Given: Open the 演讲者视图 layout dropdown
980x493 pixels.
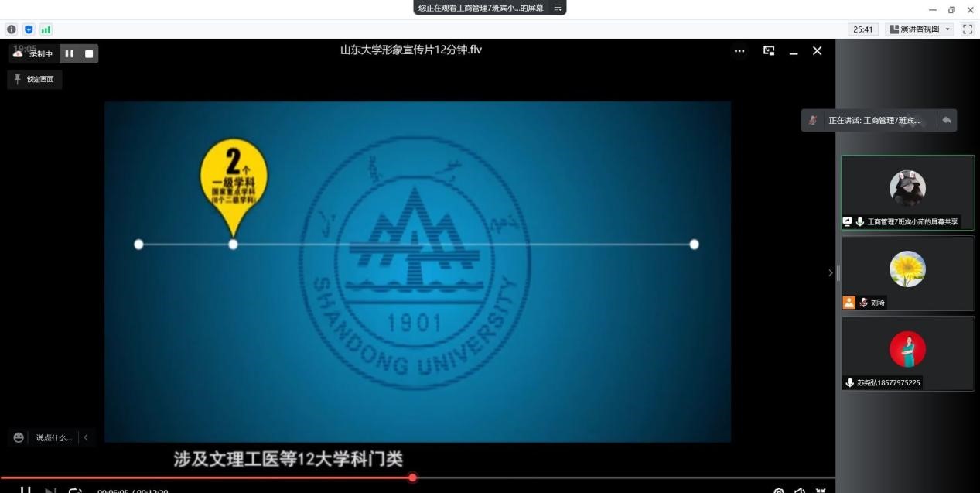Looking at the screenshot, I should click(920, 29).
